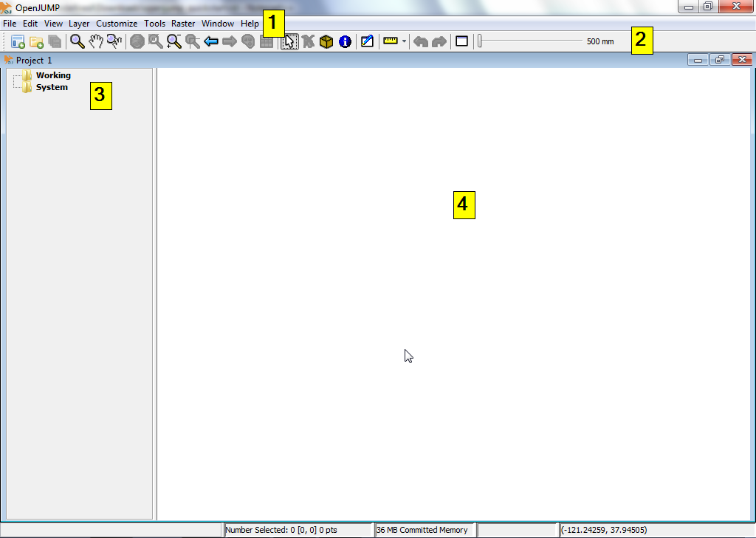Click the grey Zoom Next arrow
This screenshot has height=538, width=756.
click(230, 41)
